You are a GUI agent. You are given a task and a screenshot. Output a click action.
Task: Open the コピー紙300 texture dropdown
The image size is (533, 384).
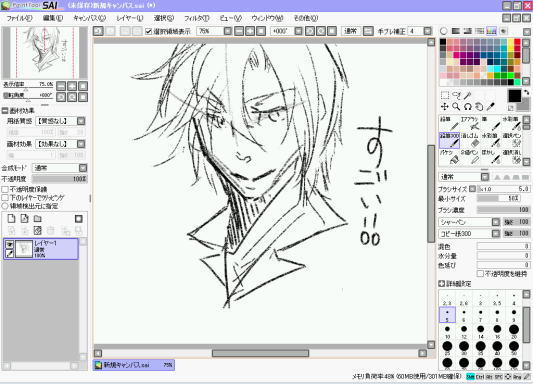pyautogui.click(x=496, y=234)
